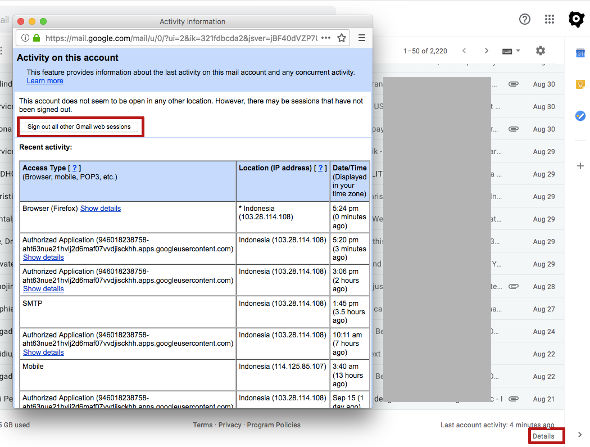Open Gmail support help icon
The height and width of the screenshot is (447, 590).
tap(525, 19)
